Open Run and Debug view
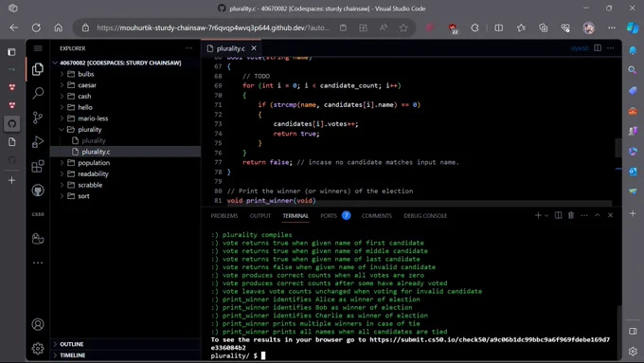This screenshot has width=644, height=363. click(38, 142)
